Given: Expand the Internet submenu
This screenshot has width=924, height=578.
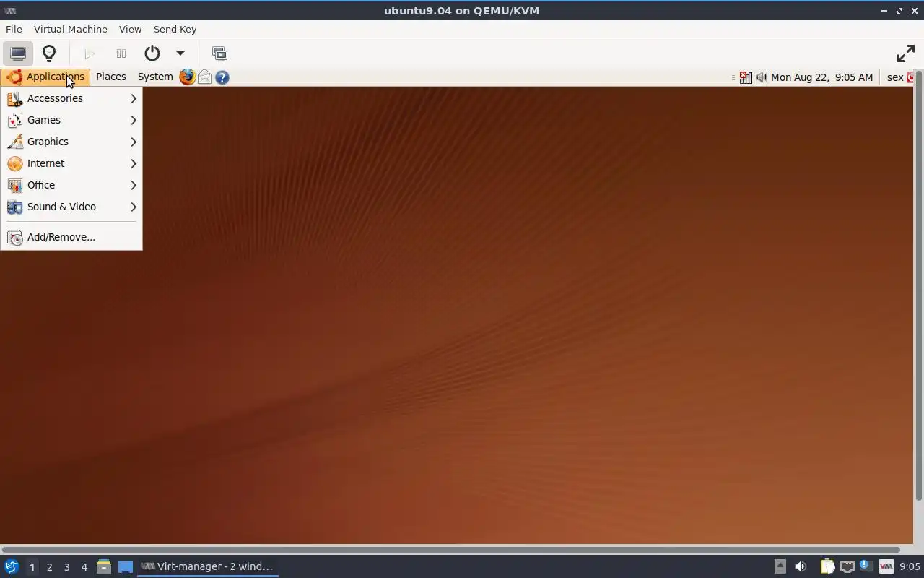Looking at the screenshot, I should click(71, 163).
